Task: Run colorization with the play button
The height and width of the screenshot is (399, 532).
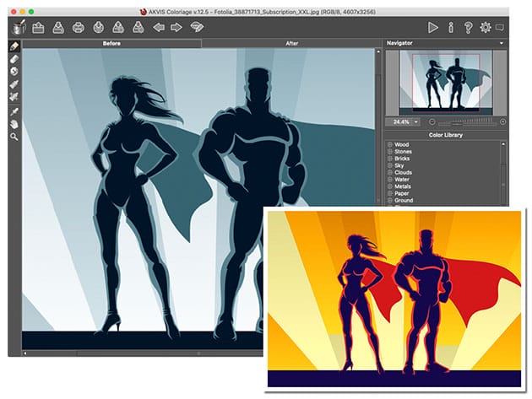Action: click(x=433, y=27)
